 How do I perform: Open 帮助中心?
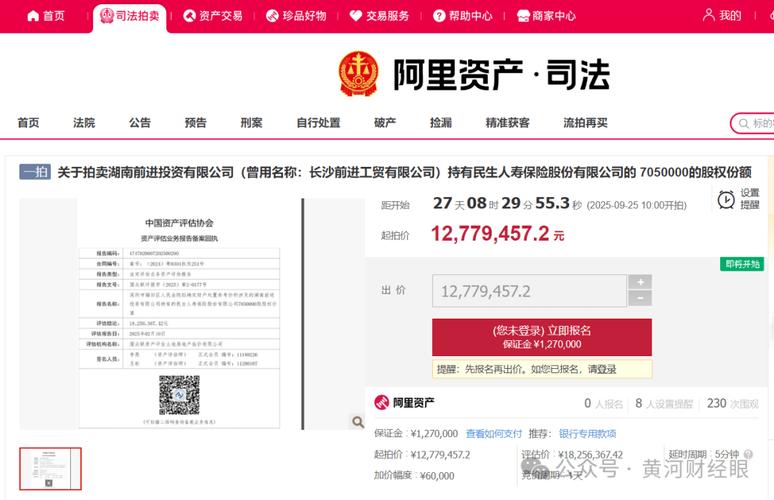click(463, 16)
